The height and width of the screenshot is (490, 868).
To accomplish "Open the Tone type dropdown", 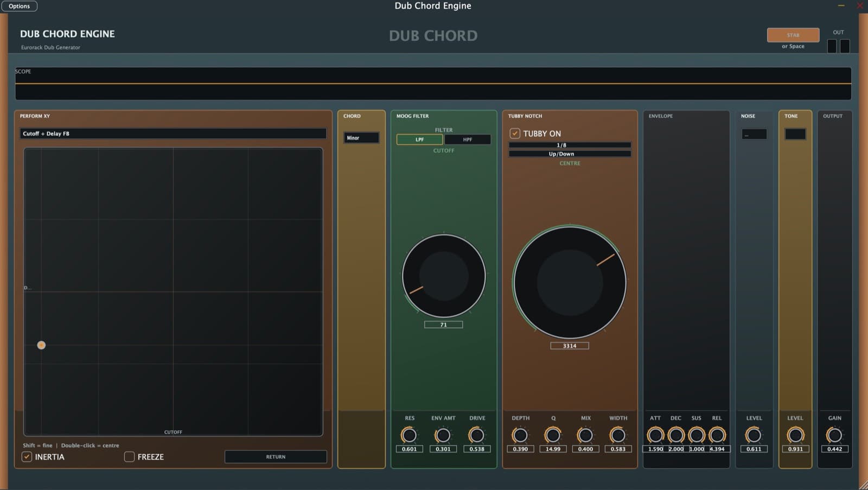I will (x=795, y=134).
